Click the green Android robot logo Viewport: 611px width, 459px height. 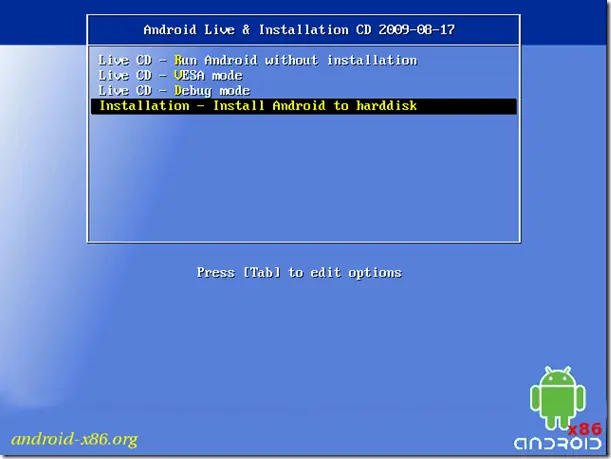(558, 397)
